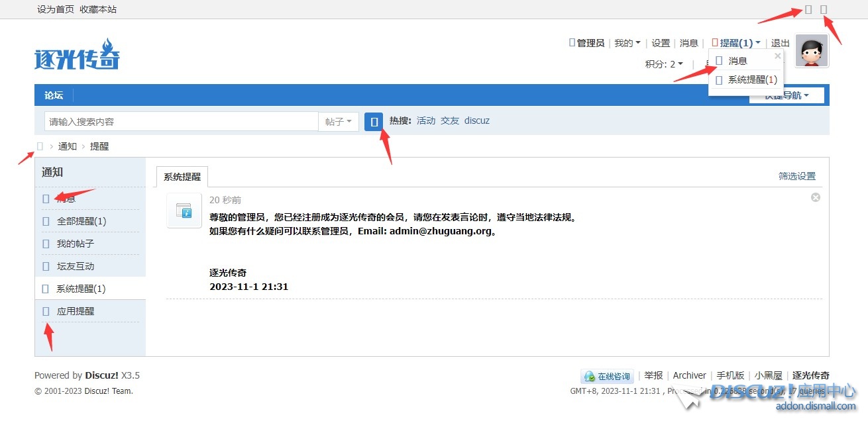
Task: Dismiss the notification with the gray X icon
Action: click(x=816, y=197)
